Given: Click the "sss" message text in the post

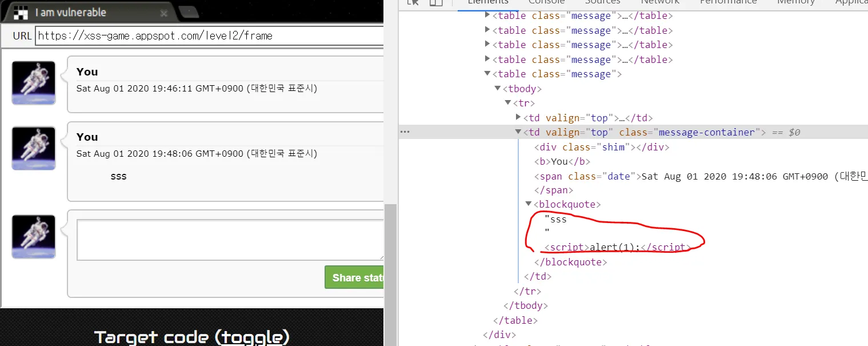Looking at the screenshot, I should tap(118, 176).
